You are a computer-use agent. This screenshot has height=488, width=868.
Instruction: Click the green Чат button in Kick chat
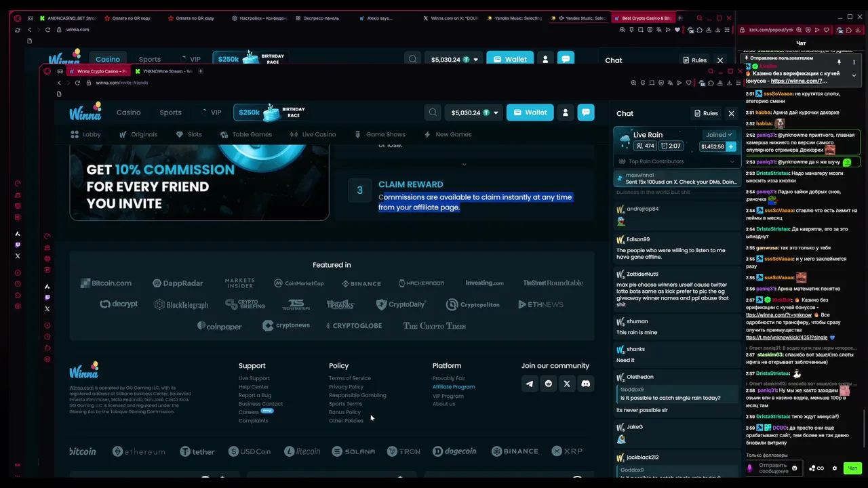coord(852,468)
